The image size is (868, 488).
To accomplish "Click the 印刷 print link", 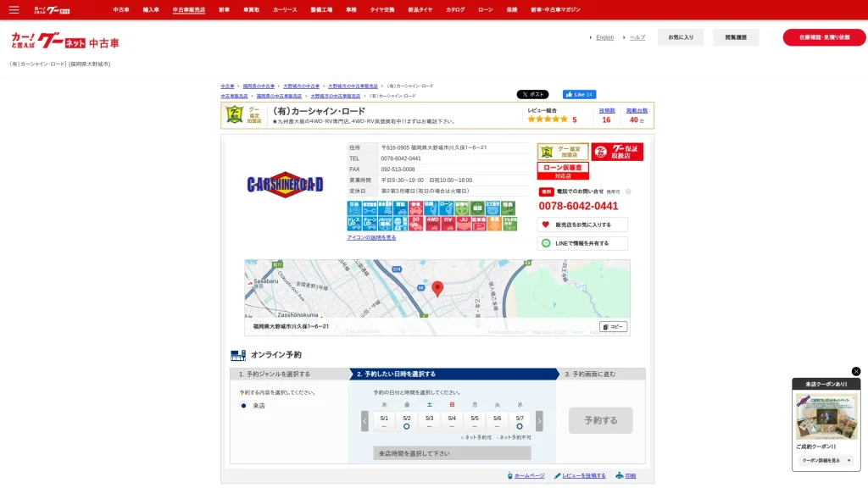I will (x=630, y=476).
